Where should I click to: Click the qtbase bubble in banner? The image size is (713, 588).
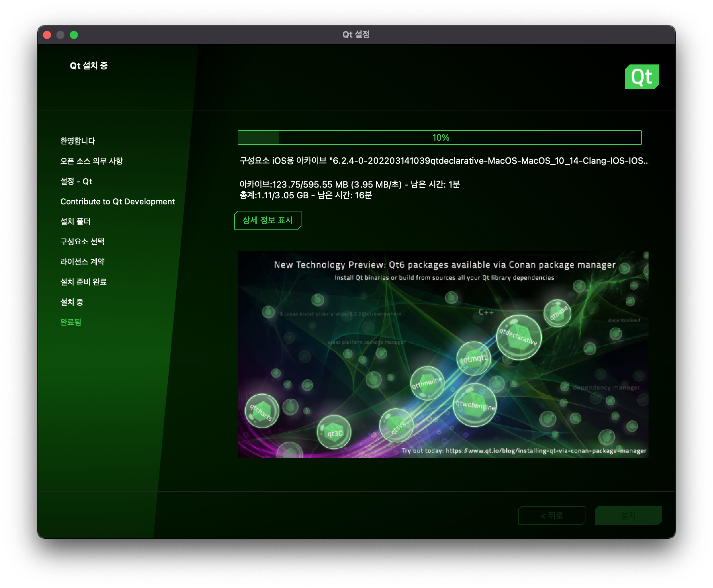[558, 313]
